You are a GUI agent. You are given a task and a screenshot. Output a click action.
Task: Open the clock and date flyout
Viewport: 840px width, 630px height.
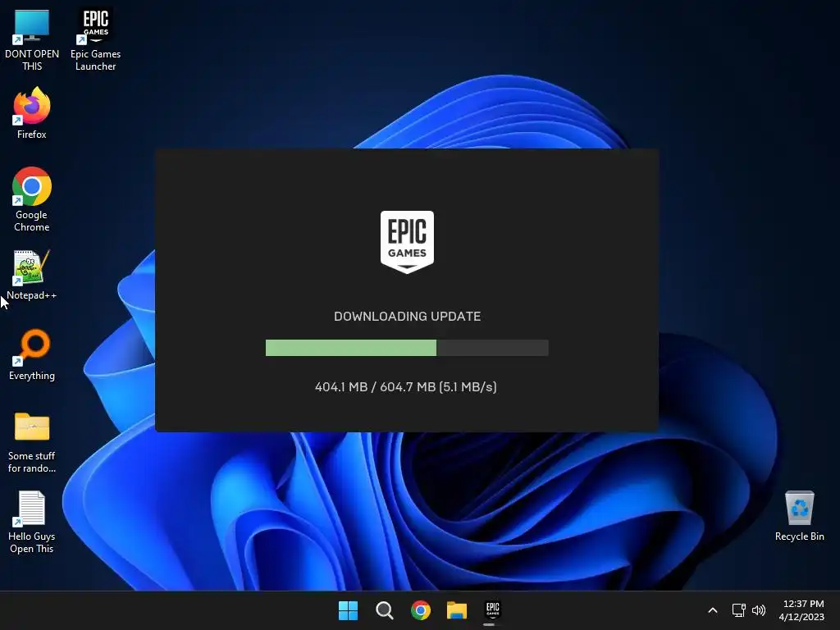(x=802, y=610)
